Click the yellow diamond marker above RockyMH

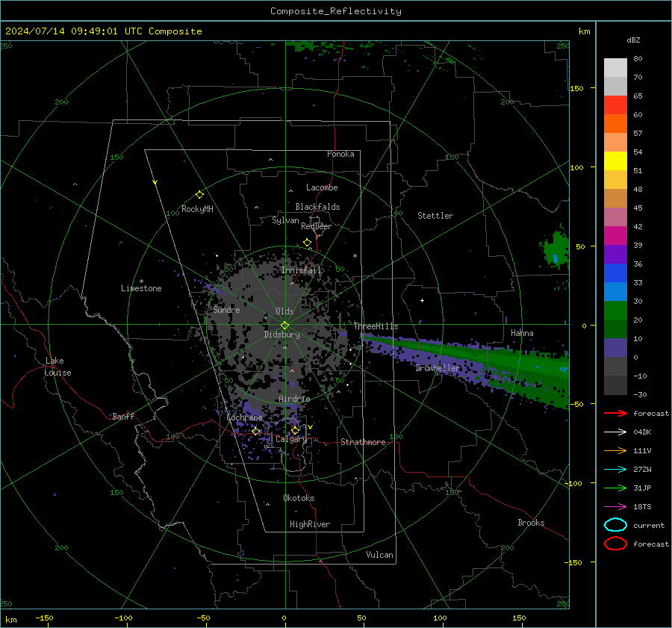tap(199, 195)
